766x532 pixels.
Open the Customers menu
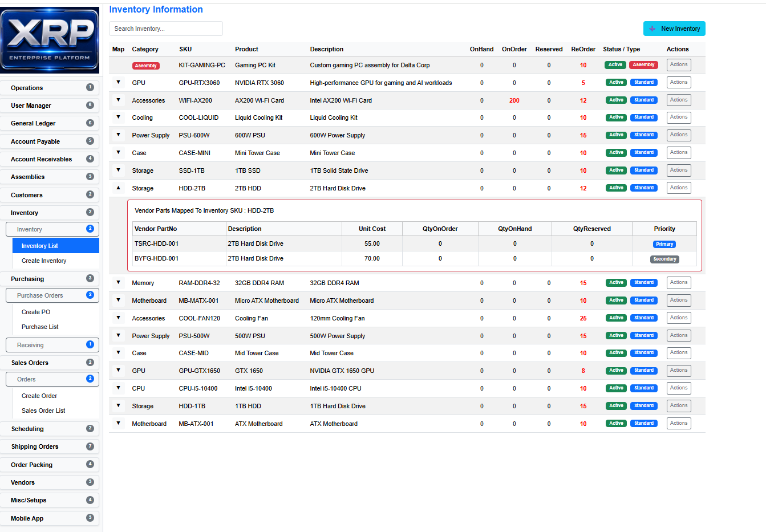click(50, 195)
